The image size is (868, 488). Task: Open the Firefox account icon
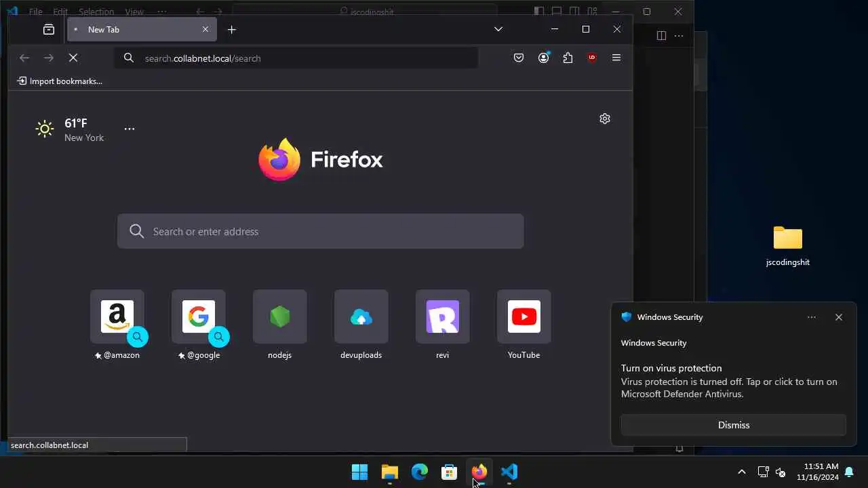543,58
